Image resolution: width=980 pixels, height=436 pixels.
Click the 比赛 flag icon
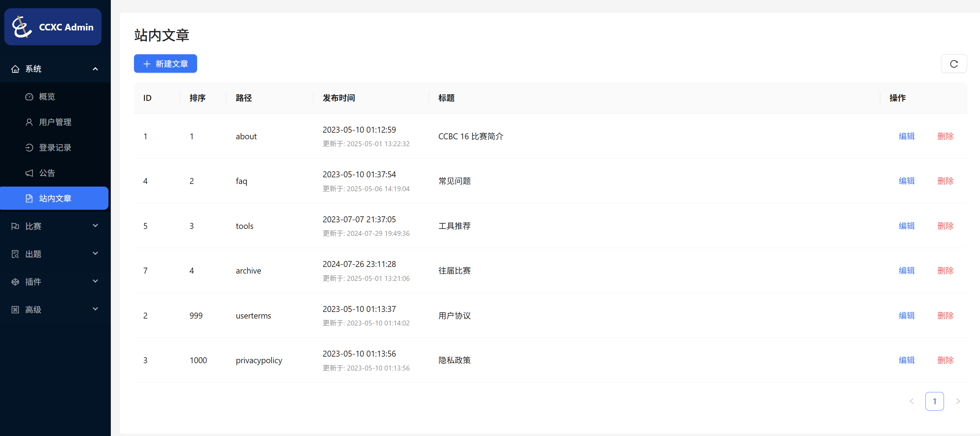[15, 226]
